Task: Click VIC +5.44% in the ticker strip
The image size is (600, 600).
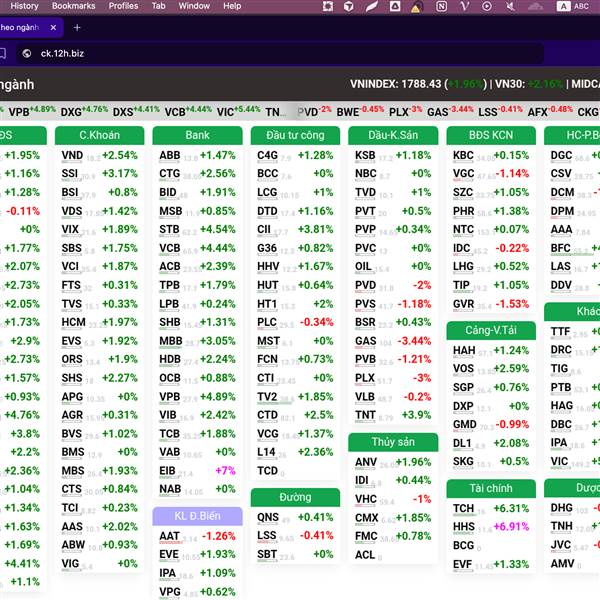Action: click(x=238, y=112)
